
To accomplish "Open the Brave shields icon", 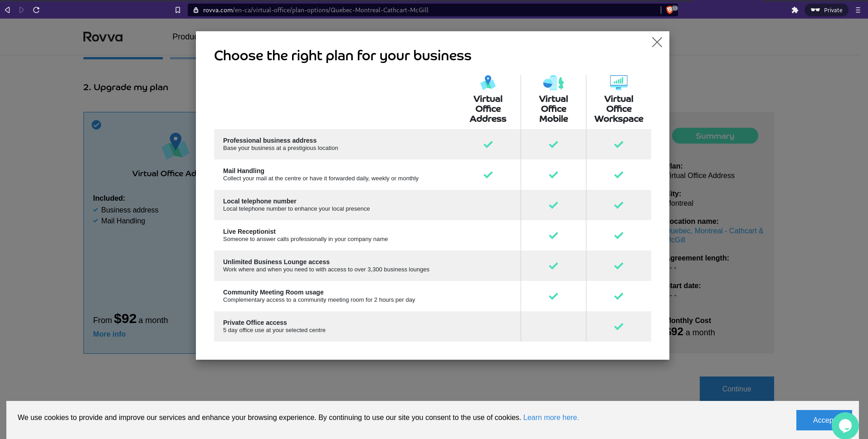I will point(669,10).
